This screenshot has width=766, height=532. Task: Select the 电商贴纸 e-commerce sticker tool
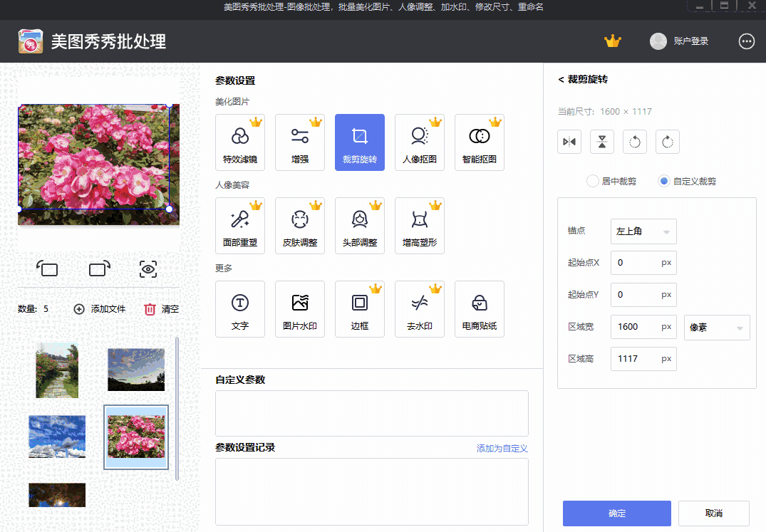pos(480,308)
